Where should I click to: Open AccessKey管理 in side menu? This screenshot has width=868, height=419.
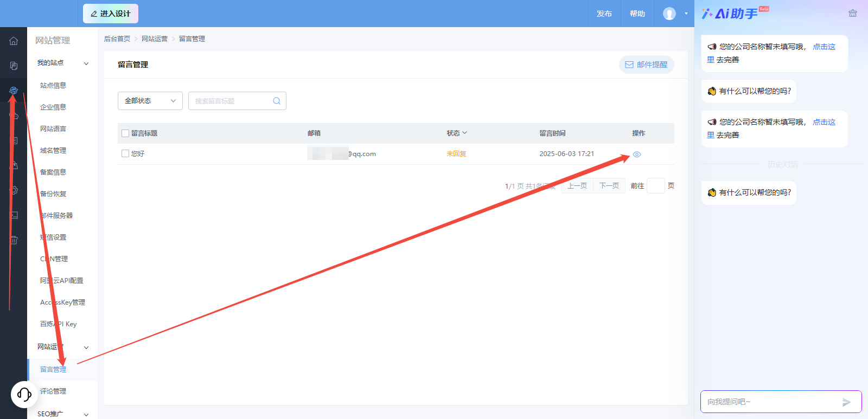coord(63,302)
